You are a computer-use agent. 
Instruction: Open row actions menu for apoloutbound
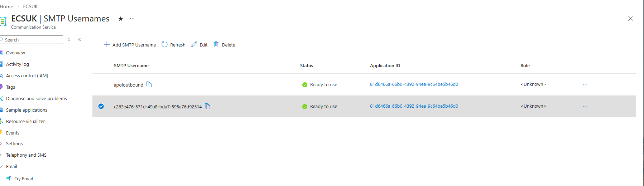point(585,84)
